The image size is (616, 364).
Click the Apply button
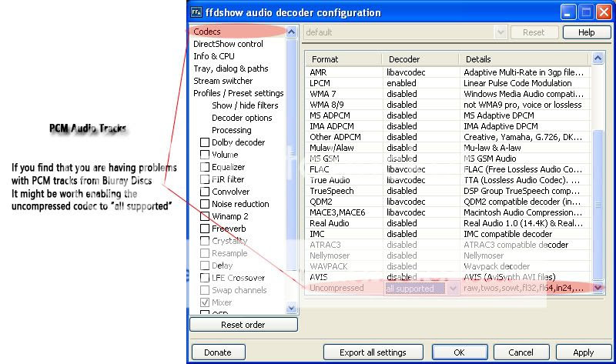click(x=584, y=352)
